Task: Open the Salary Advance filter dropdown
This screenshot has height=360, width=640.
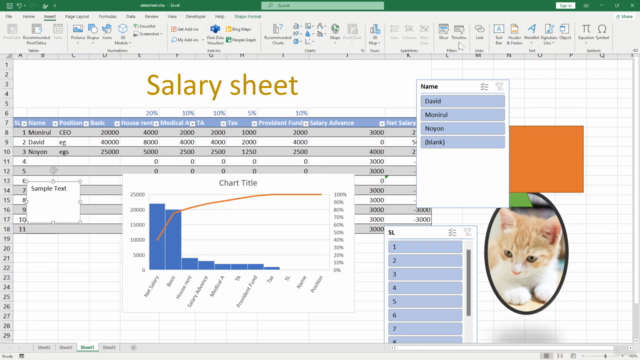Action: 382,123
